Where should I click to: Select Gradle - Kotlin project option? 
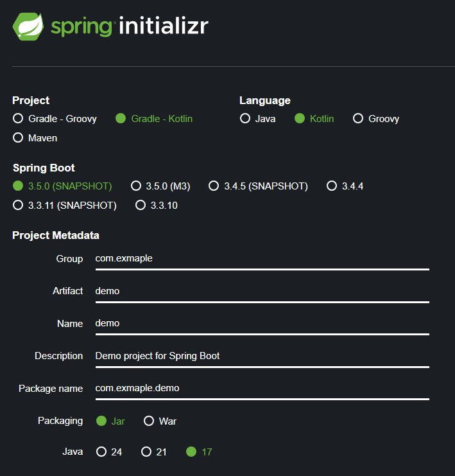[154, 118]
